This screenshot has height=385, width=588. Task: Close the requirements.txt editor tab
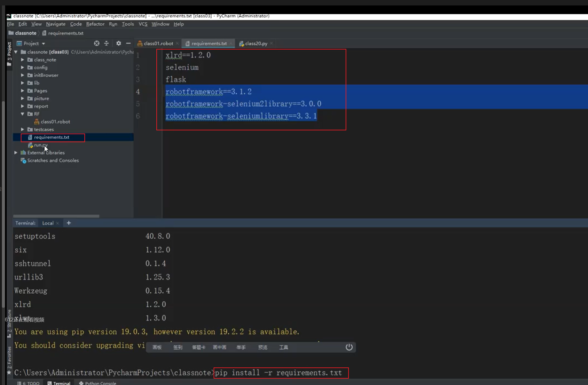(x=231, y=43)
